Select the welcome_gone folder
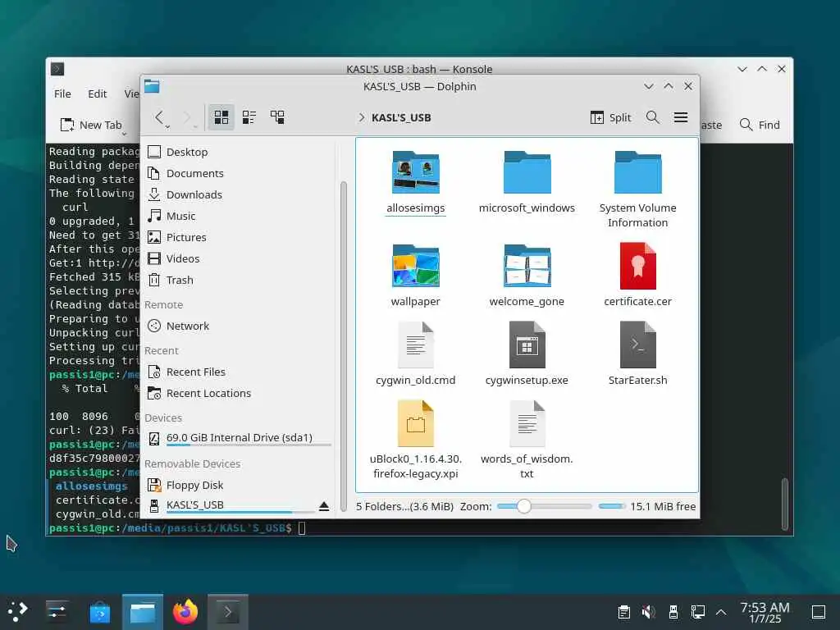Viewport: 840px width, 630px height. pos(527,276)
